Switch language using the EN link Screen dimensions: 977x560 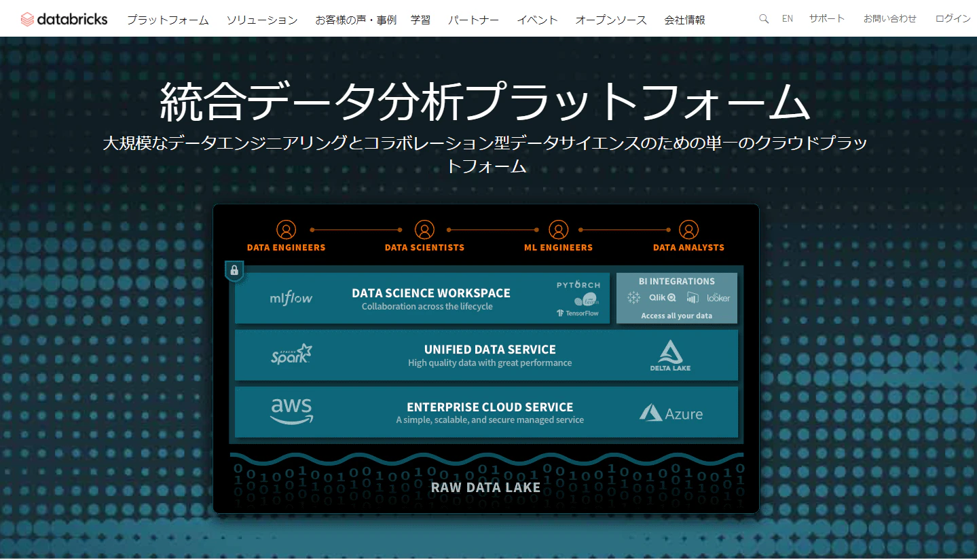point(788,19)
